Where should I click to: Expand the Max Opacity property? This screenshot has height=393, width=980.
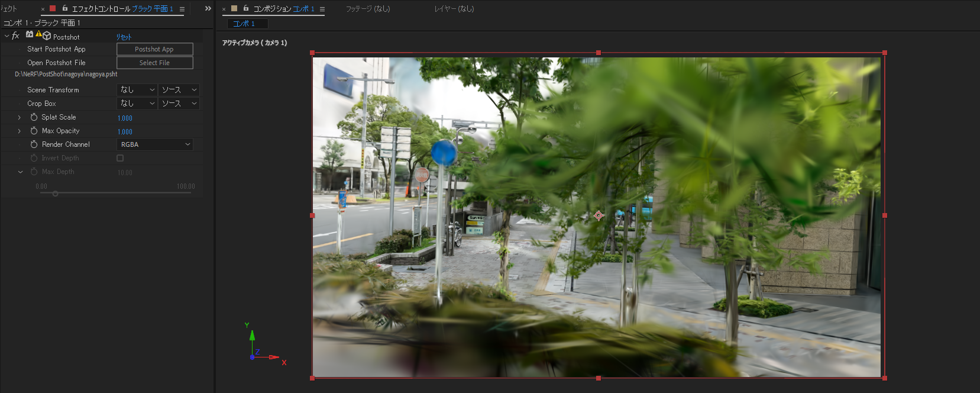tap(20, 131)
